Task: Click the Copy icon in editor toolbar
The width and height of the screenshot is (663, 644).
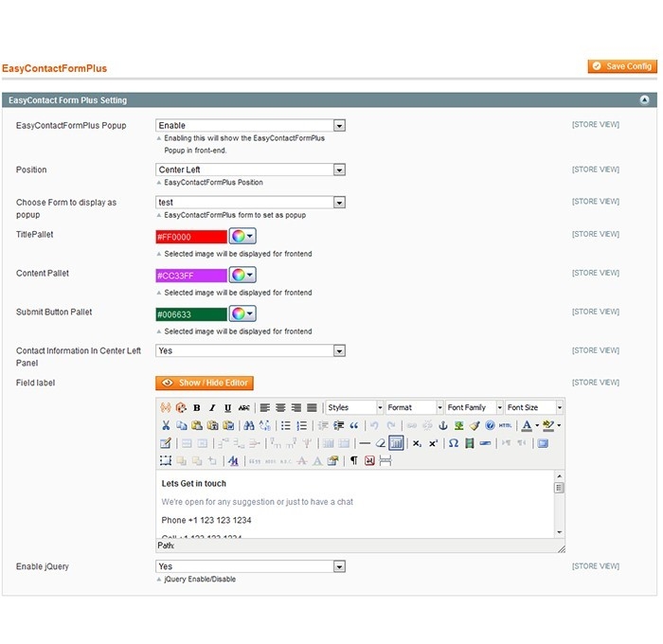Action: (182, 425)
